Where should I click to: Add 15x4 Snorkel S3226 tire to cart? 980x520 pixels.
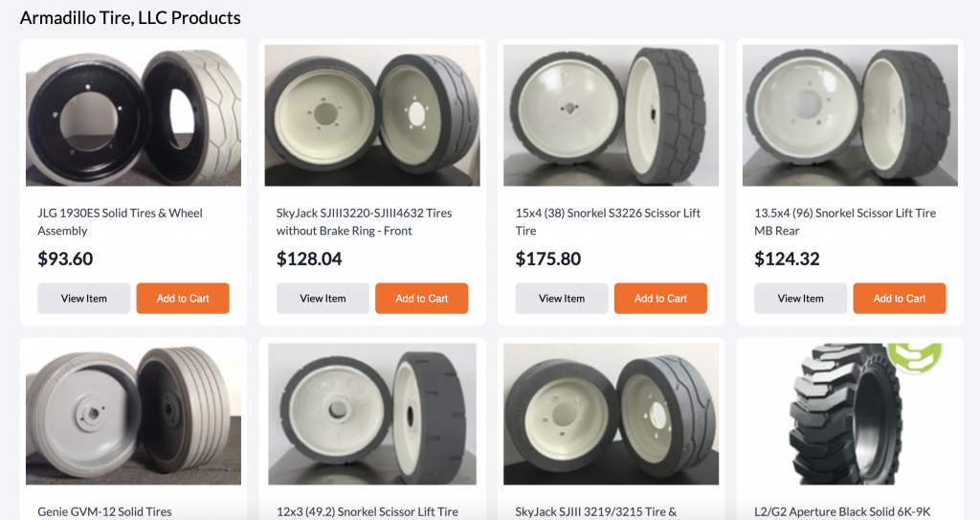tap(660, 299)
